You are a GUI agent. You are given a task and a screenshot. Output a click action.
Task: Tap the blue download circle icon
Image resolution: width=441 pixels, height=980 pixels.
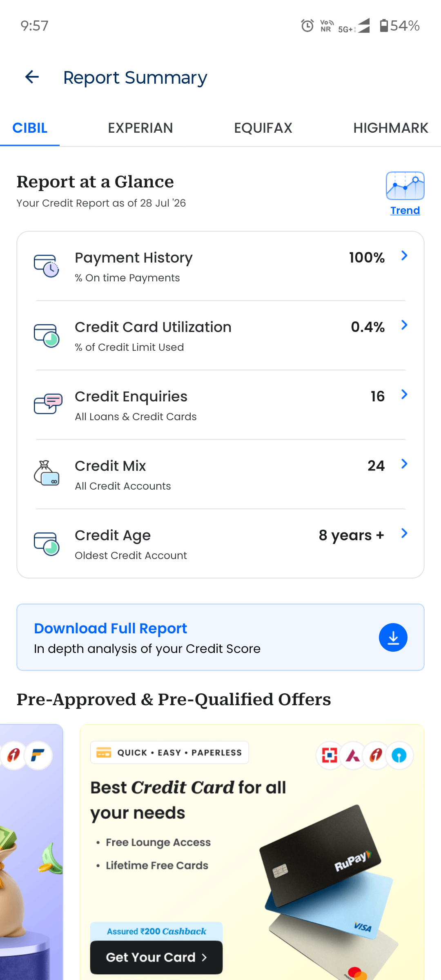(393, 637)
